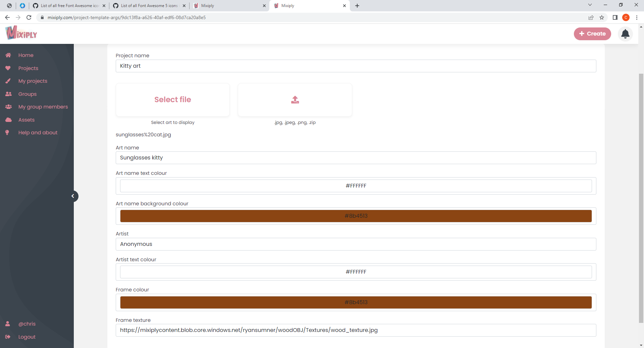The height and width of the screenshot is (348, 644).
Task: Reload the page
Action: point(29,17)
